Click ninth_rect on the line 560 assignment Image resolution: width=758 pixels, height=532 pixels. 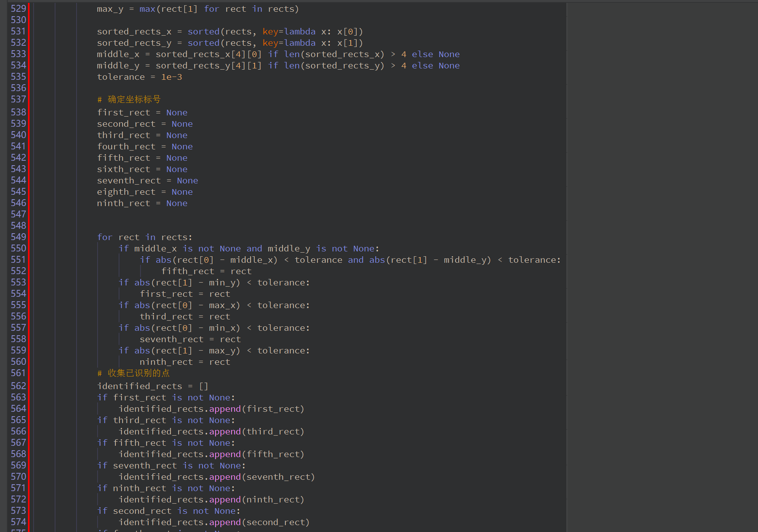point(166,362)
